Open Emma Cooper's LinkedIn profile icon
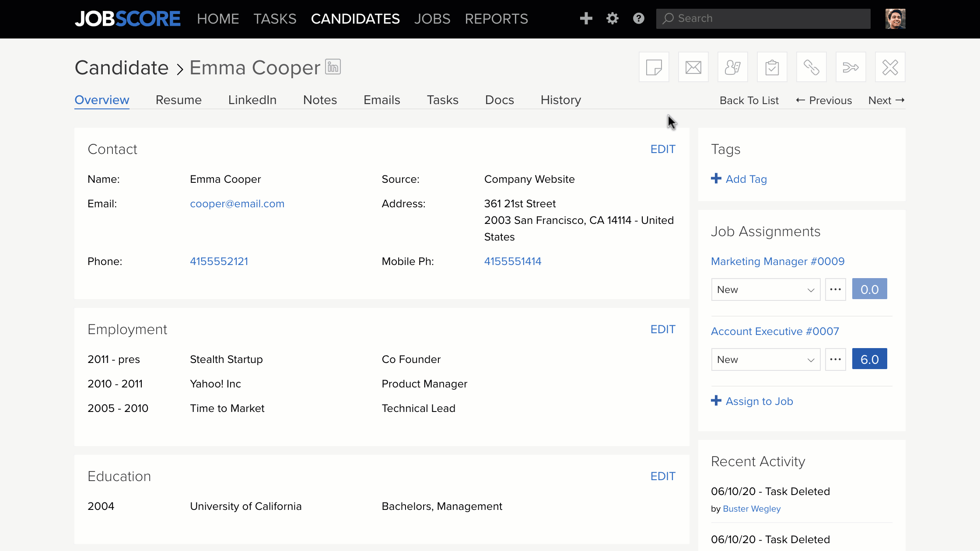Viewport: 980px width, 551px height. pyautogui.click(x=333, y=67)
